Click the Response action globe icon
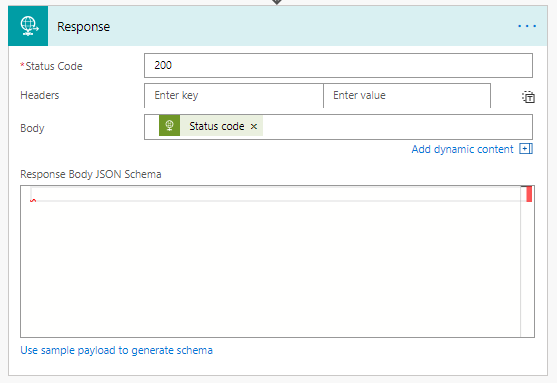 (28, 26)
